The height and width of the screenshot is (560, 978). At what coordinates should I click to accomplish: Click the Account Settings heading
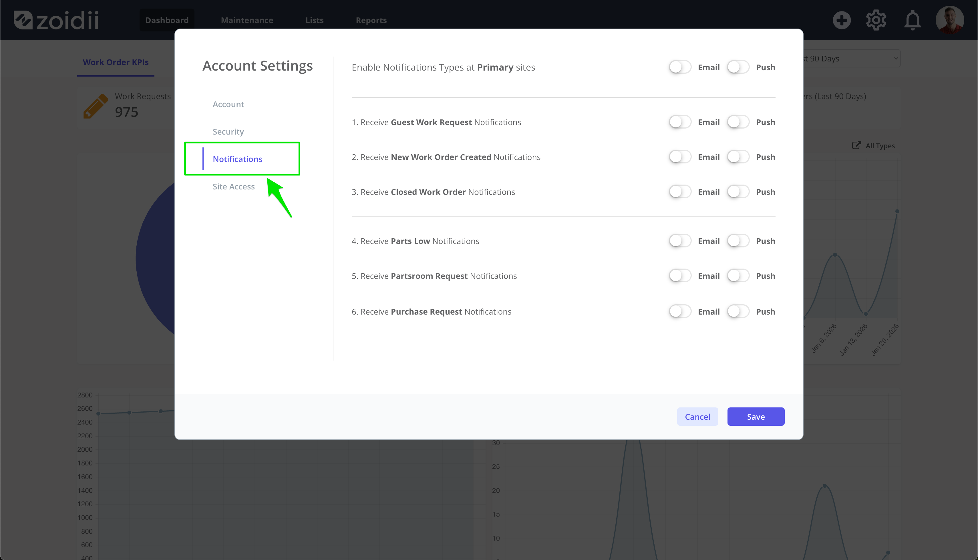pos(257,66)
